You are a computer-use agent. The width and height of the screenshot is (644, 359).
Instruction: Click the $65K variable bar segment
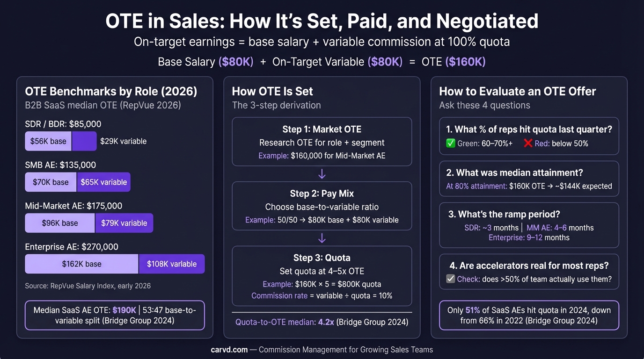103,182
